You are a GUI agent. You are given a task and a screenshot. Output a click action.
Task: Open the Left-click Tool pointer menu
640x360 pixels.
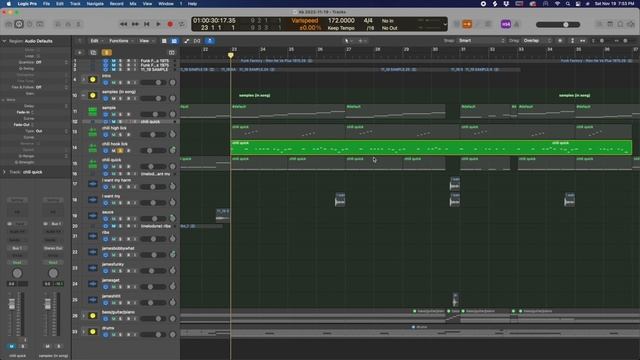(348, 41)
